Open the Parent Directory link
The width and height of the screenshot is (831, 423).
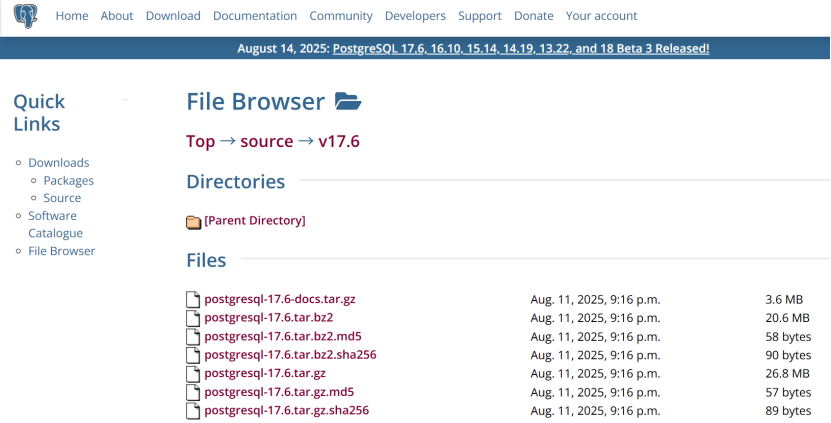[255, 220]
